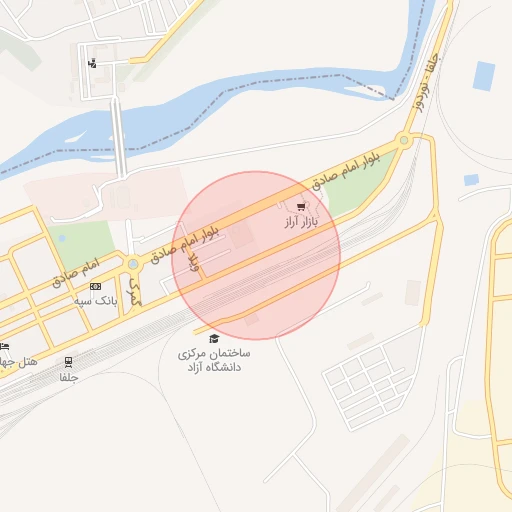Click the roundabout west of ویلا street
The width and height of the screenshot is (512, 512).
coord(133,264)
